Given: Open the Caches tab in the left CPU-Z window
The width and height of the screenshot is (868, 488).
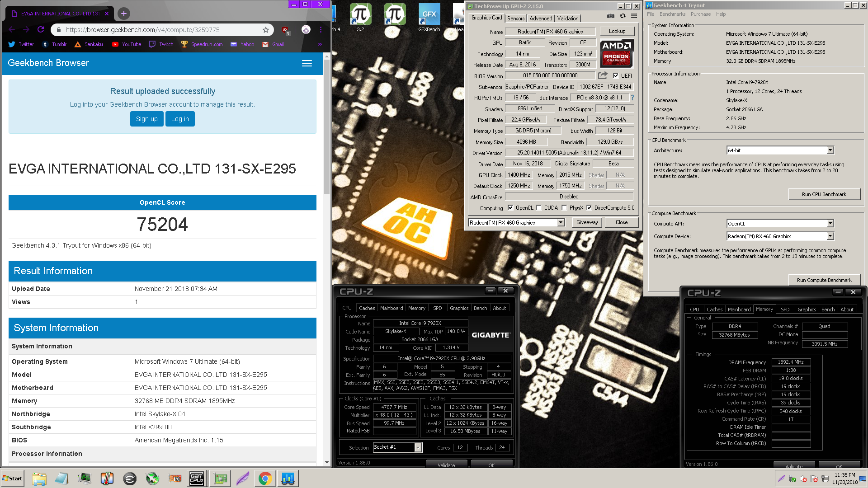Looking at the screenshot, I should tap(367, 308).
